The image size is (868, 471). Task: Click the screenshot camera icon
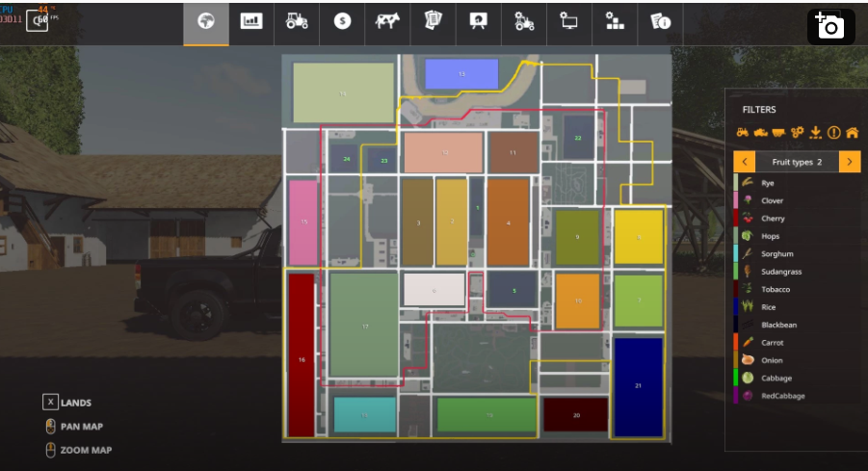[x=830, y=26]
